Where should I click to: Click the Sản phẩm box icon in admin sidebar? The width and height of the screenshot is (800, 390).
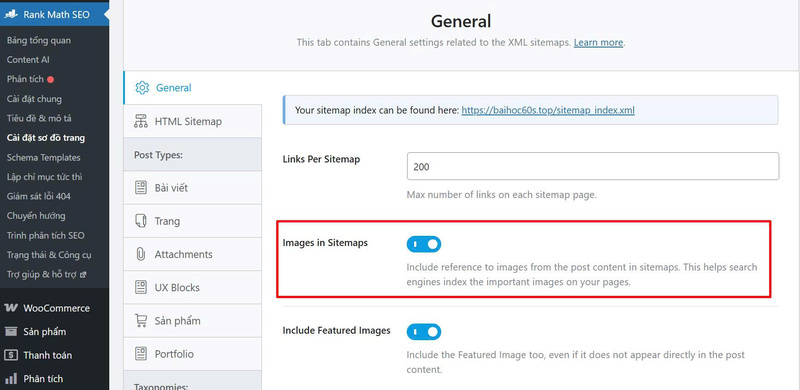click(x=11, y=332)
